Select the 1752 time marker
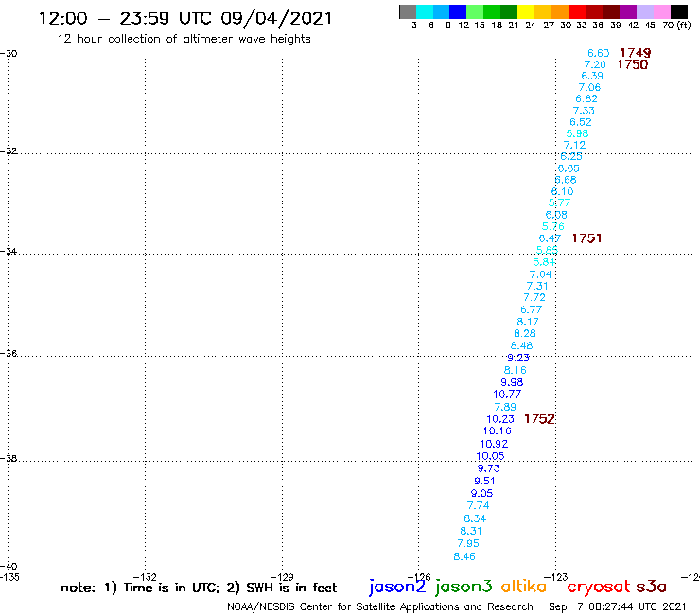The width and height of the screenshot is (700, 615). (539, 419)
